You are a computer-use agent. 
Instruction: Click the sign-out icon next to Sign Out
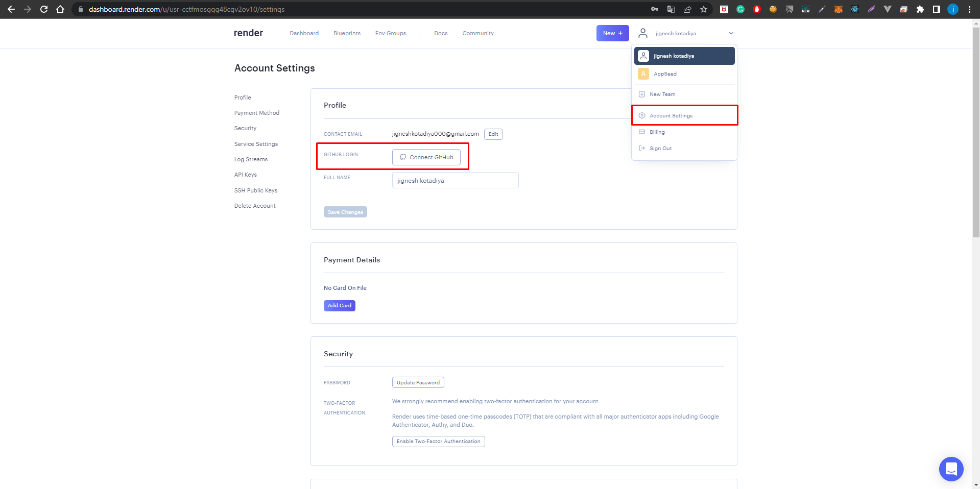point(641,148)
